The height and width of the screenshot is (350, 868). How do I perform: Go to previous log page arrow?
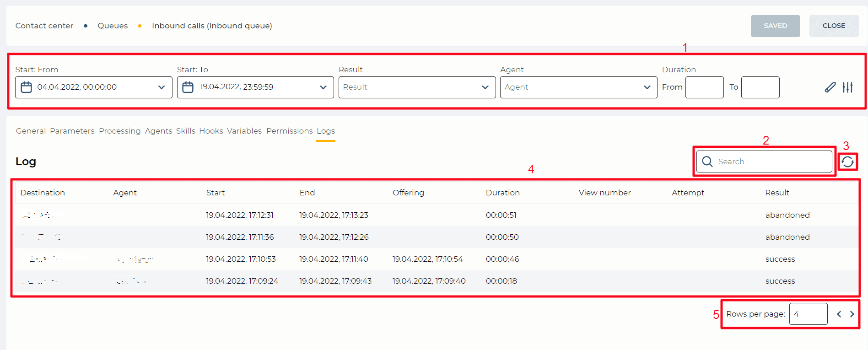coord(839,314)
